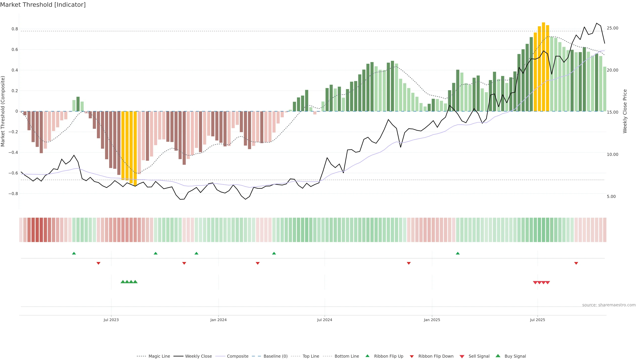Click the Top Line legend entry
The height and width of the screenshot is (362, 644).
point(311,356)
